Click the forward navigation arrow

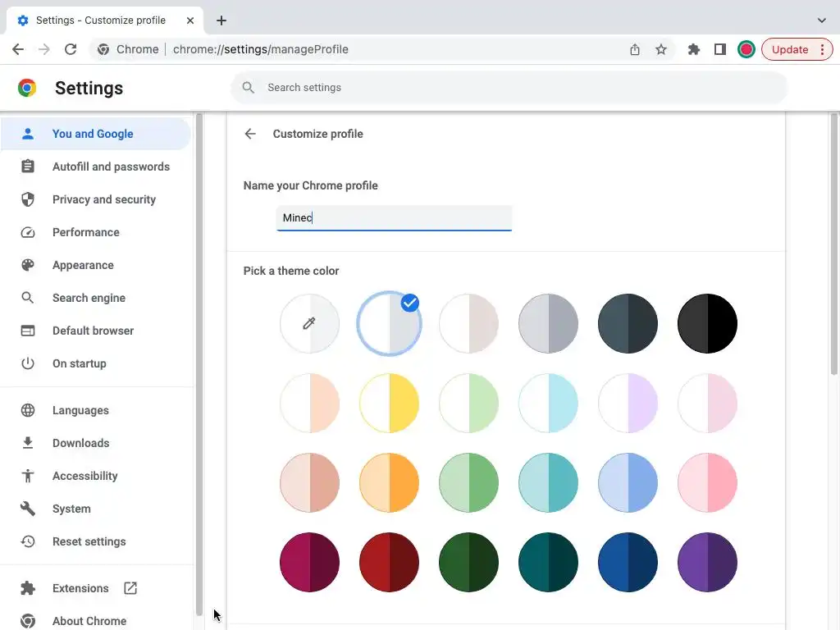tap(44, 49)
